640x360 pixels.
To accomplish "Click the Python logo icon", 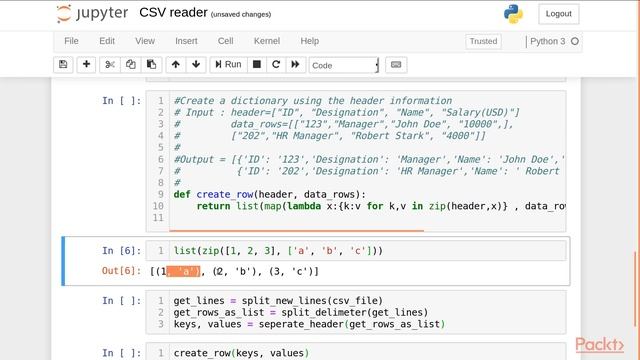I will 513,14.
